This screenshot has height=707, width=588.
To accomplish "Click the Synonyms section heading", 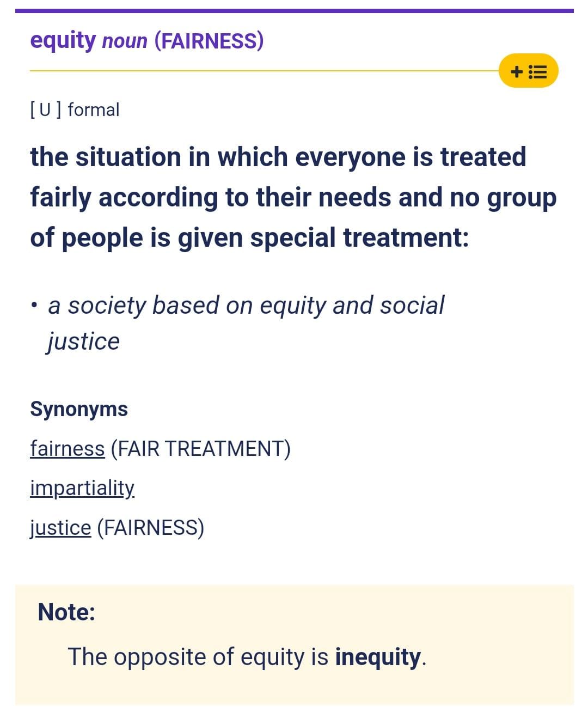I will click(x=79, y=409).
